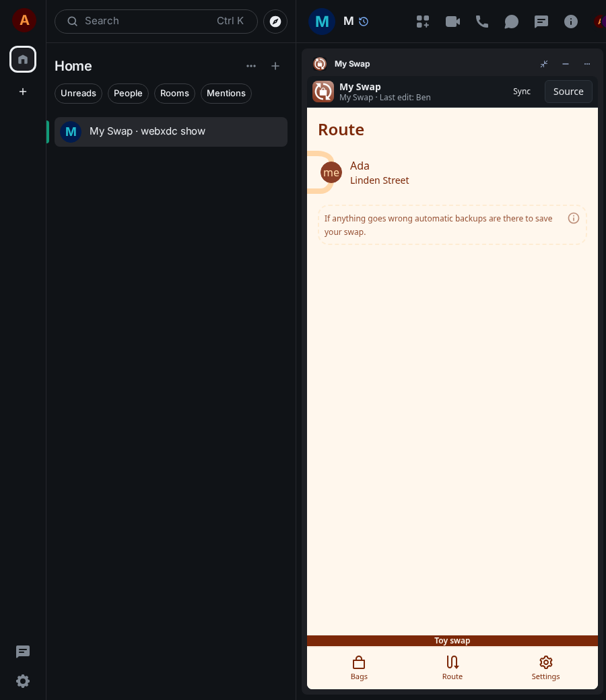Click the history clock icon beside room name M
Screen dimensions: 606x700
[364, 22]
